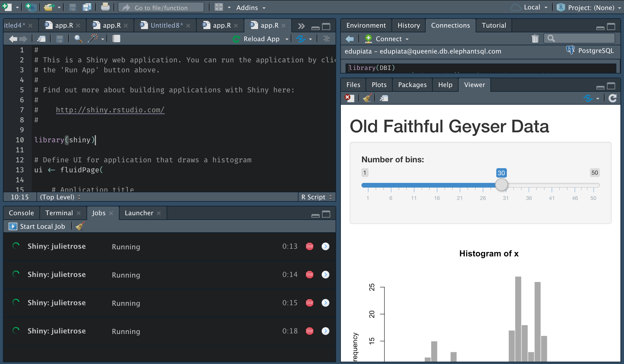Click the Save All icon in main toolbar
Image resolution: width=624 pixels, height=364 pixels.
pos(87,7)
